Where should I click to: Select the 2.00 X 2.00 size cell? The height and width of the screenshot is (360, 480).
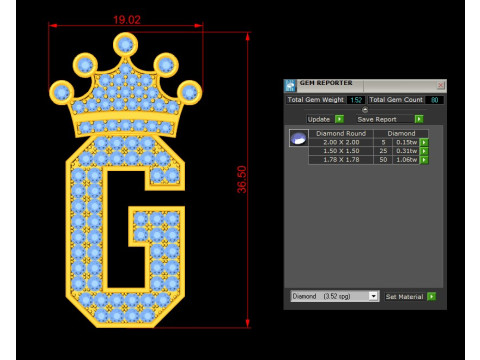coord(341,142)
